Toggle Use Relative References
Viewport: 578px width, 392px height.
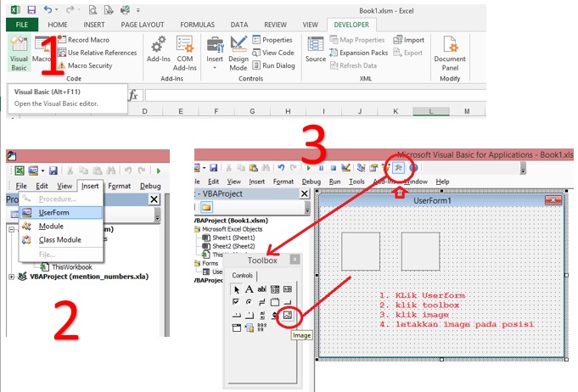98,53
